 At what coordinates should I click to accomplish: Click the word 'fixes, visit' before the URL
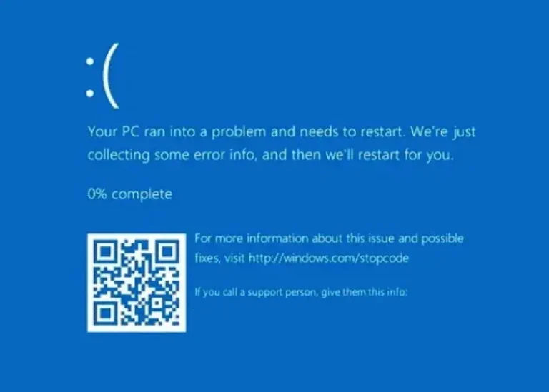pos(219,258)
